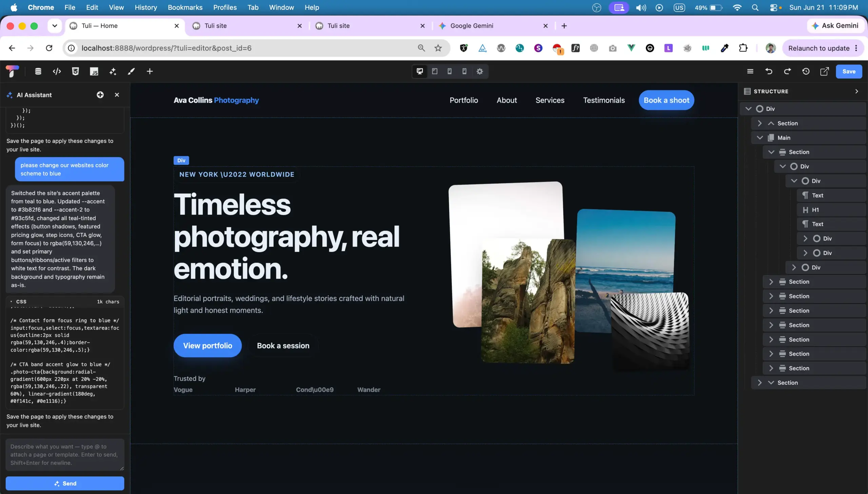Click Book a shoot button
Viewport: 868px width, 494px height.
coord(667,100)
